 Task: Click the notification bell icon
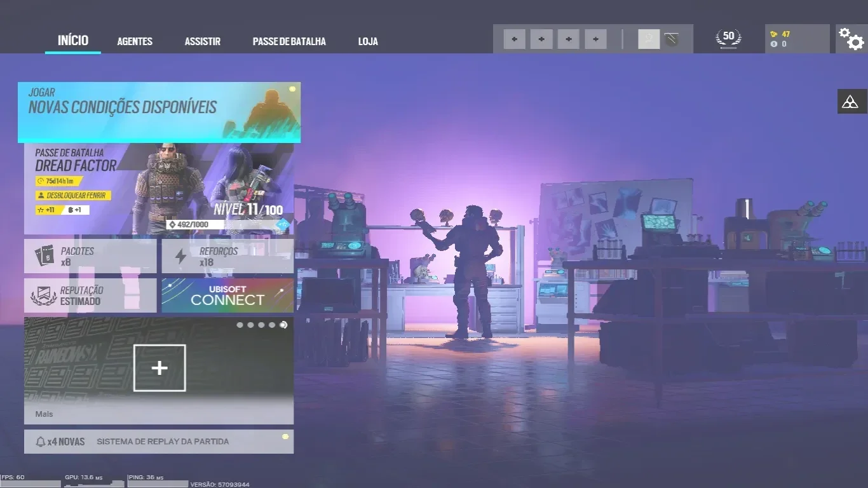pos(41,442)
